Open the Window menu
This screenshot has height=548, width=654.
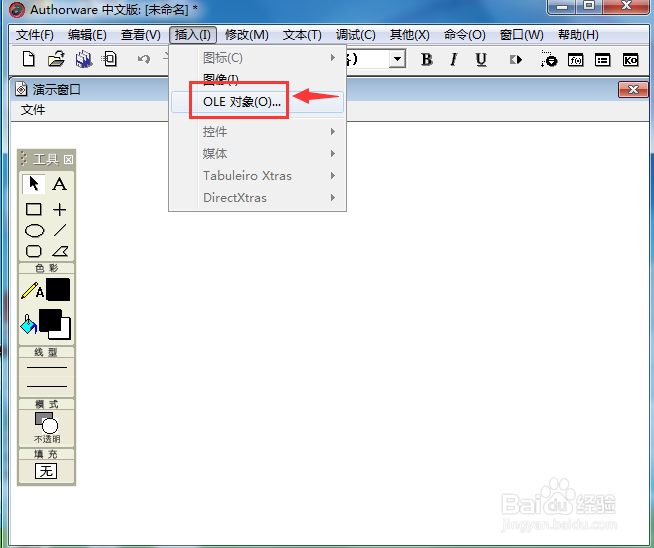click(x=521, y=35)
